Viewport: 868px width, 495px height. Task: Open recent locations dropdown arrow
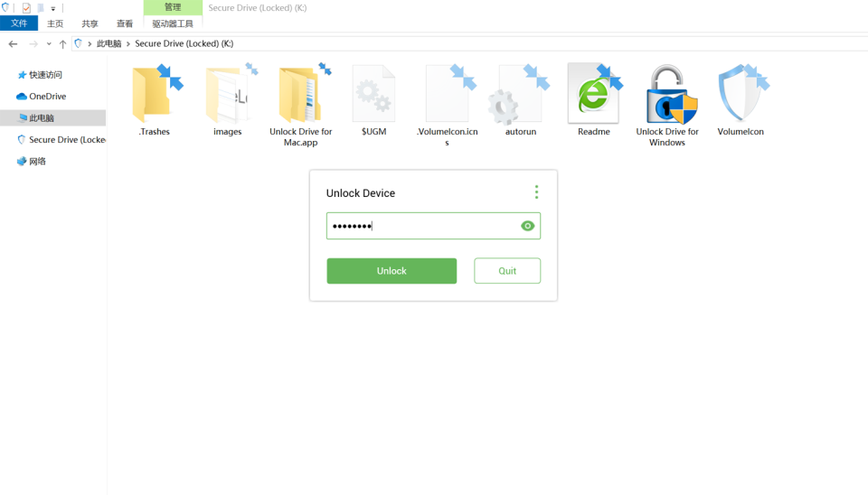49,43
